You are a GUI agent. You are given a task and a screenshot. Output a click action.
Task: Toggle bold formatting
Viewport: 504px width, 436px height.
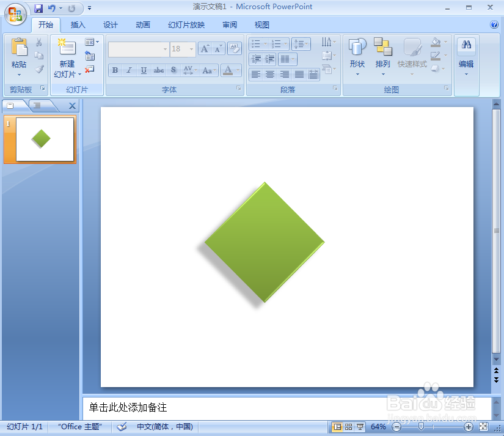point(115,70)
